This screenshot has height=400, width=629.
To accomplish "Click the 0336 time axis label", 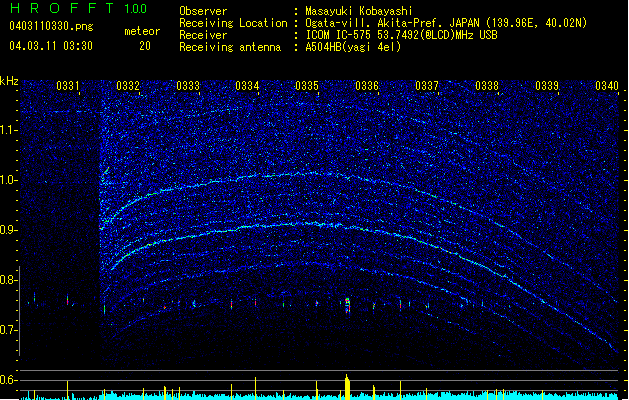I will point(367,86).
